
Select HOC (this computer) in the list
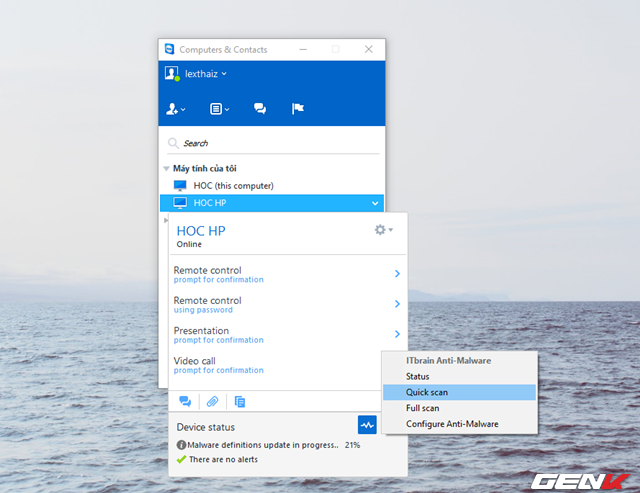(x=233, y=186)
